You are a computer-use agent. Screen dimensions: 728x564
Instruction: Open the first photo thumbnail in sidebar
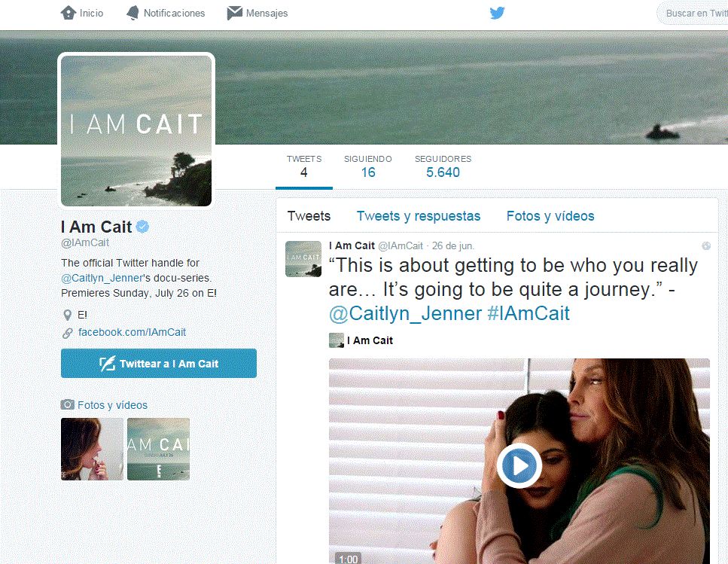[x=92, y=449]
